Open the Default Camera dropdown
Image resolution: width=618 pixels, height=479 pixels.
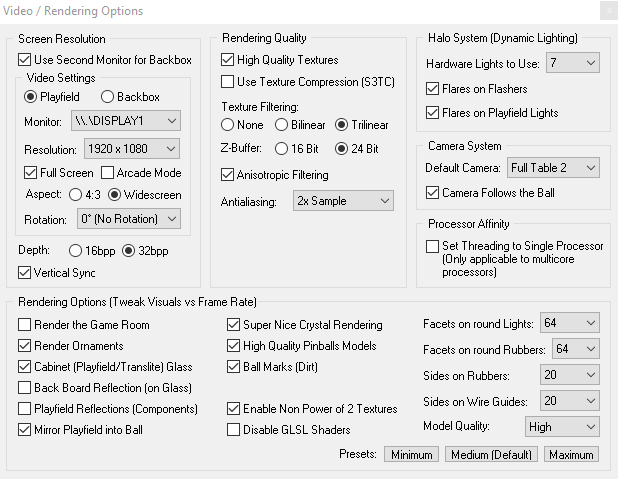coord(553,168)
